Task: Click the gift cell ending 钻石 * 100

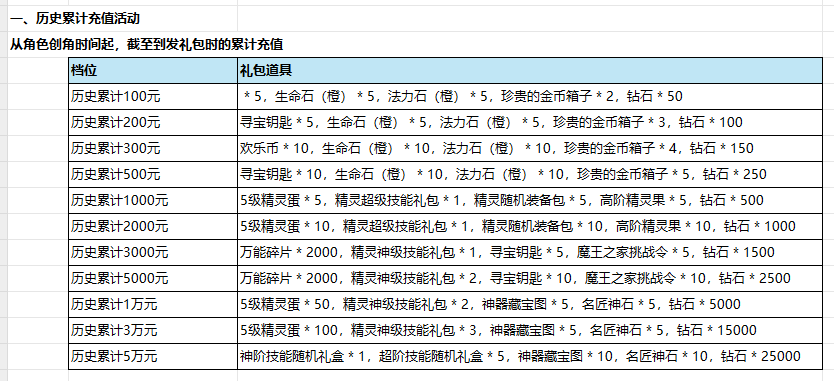Action: click(530, 123)
